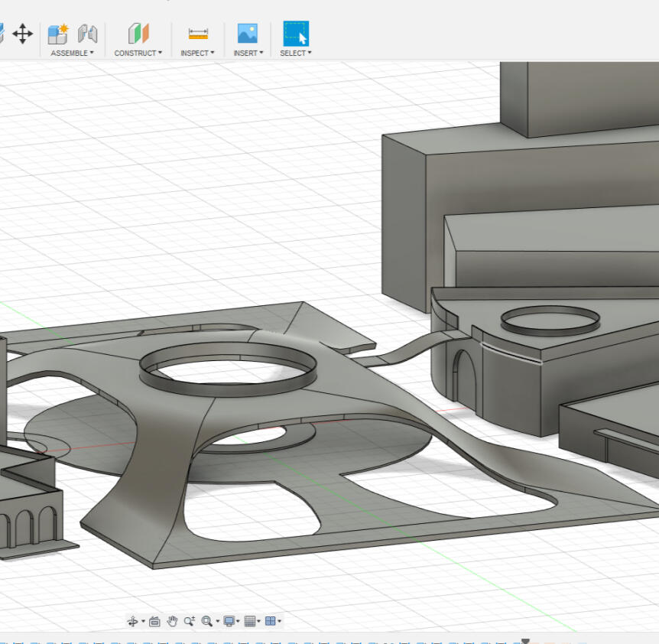659x644 pixels.
Task: Activate the Select tool icon
Action: point(296,34)
